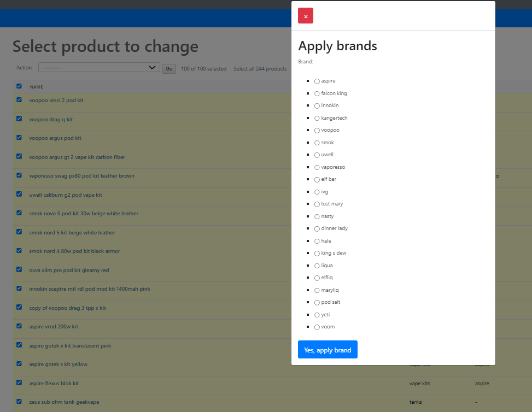Viewport: 532px width, 412px height.
Task: Sort by NAME column header
Action: point(36,87)
